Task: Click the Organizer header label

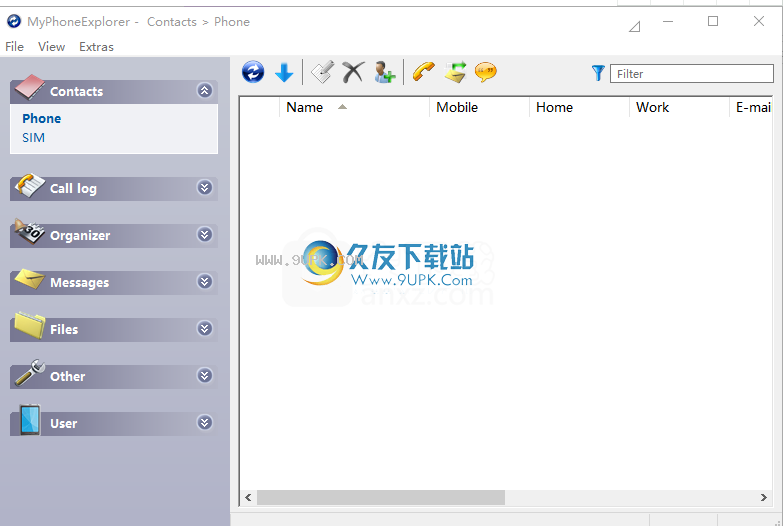Action: pos(80,235)
